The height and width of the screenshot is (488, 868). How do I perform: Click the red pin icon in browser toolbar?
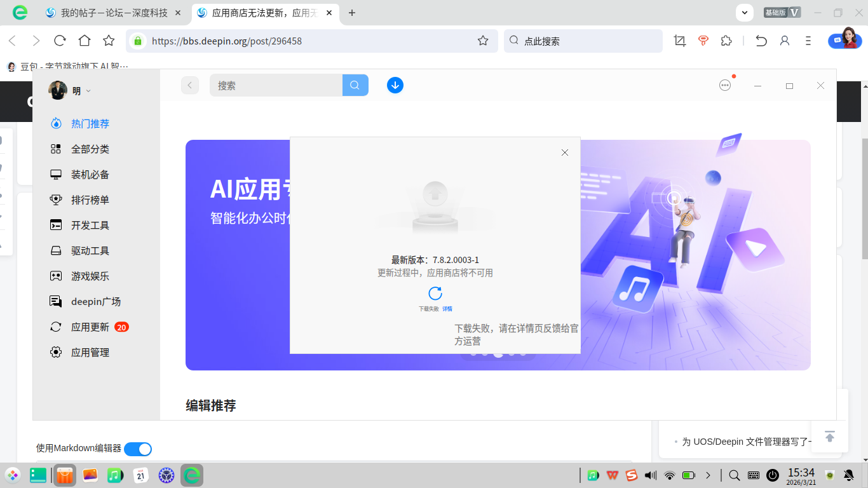pyautogui.click(x=703, y=41)
